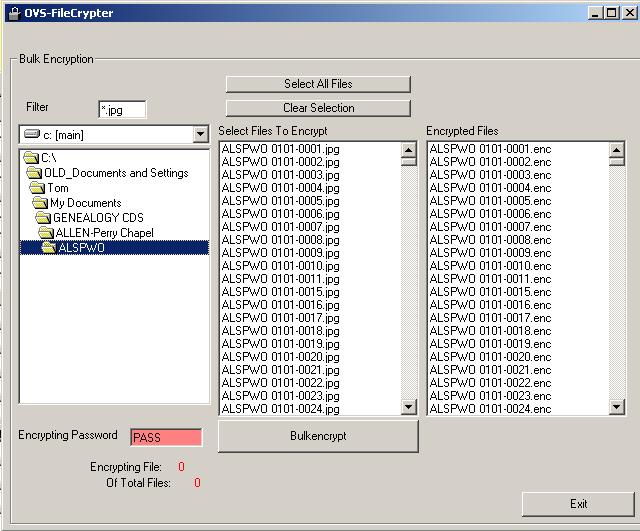Select the Tom folder label

(58, 188)
